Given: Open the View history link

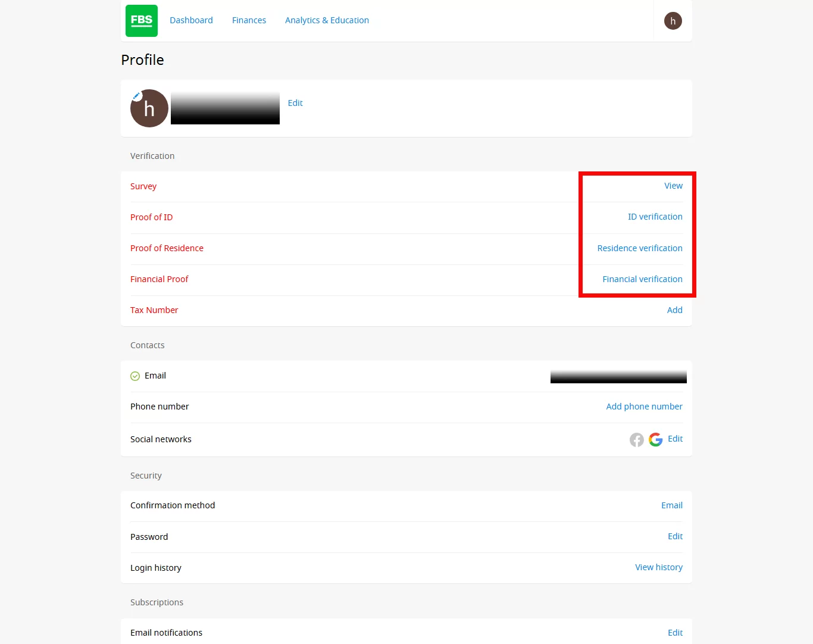Looking at the screenshot, I should click(x=659, y=567).
